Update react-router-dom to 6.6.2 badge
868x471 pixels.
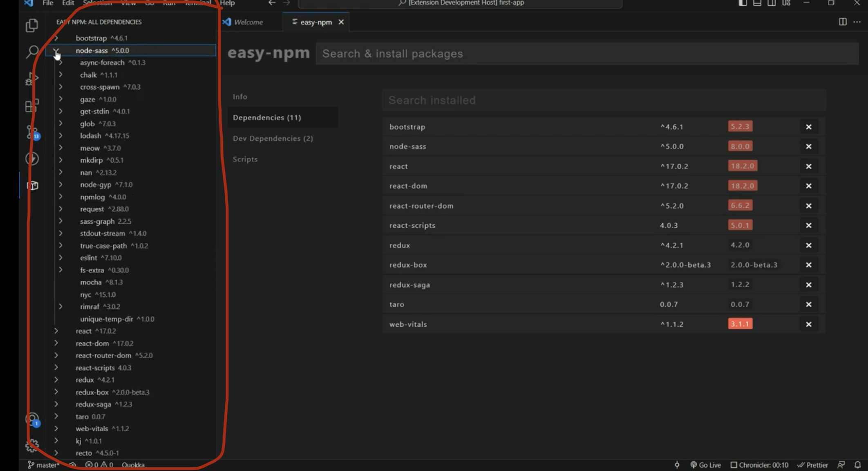[740, 205]
